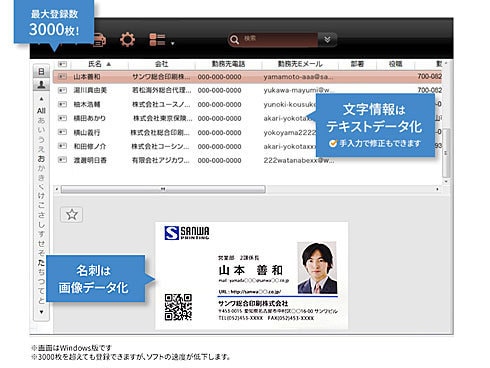The width and height of the screenshot is (490, 368).
Task: Select the name 渡瀬明日香 in the list
Action: (x=90, y=160)
